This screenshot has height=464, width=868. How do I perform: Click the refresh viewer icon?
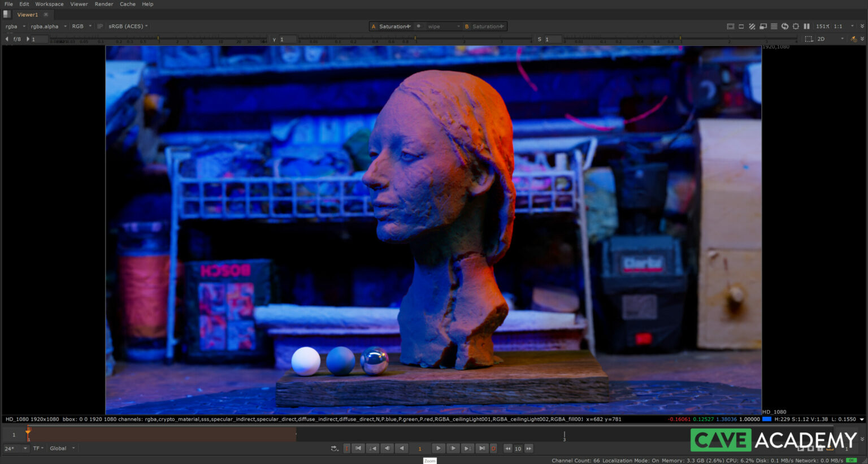click(785, 27)
